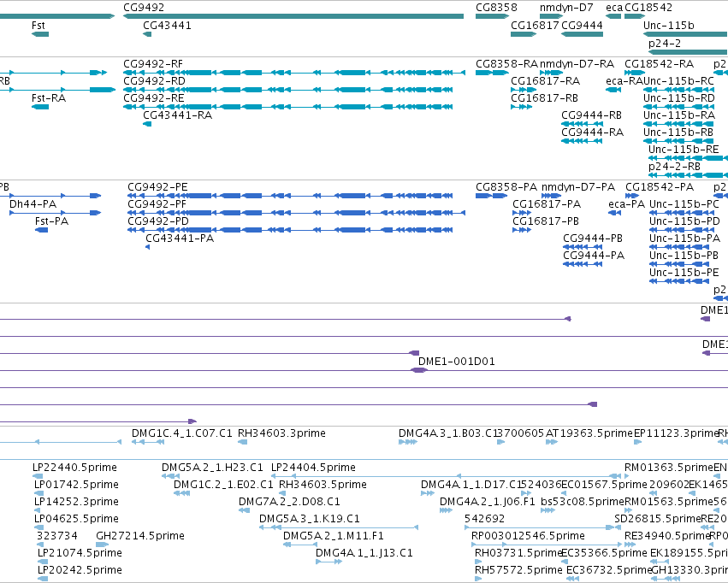
Task: Click the nmdyn-D7-RA transcript label
Action: [x=577, y=64]
